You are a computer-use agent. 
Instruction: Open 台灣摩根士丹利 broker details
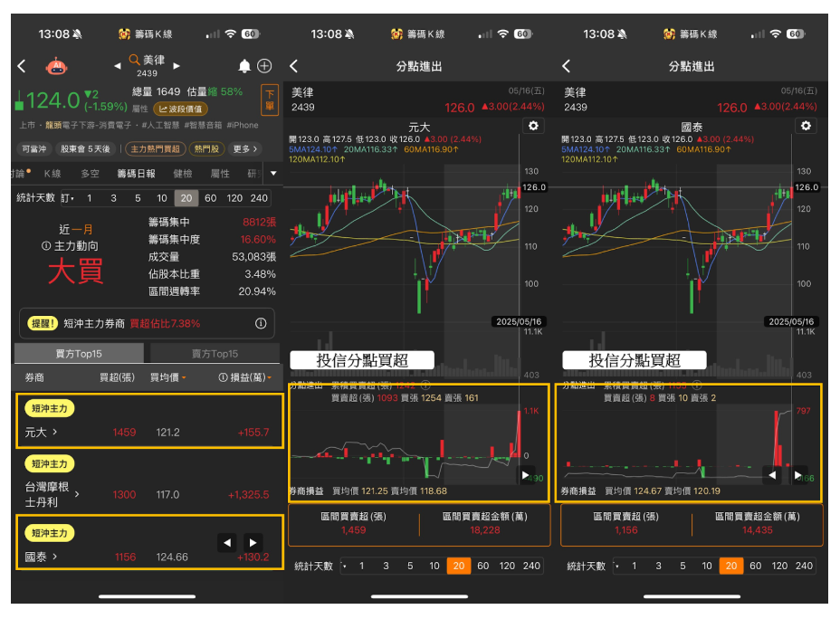click(52, 494)
